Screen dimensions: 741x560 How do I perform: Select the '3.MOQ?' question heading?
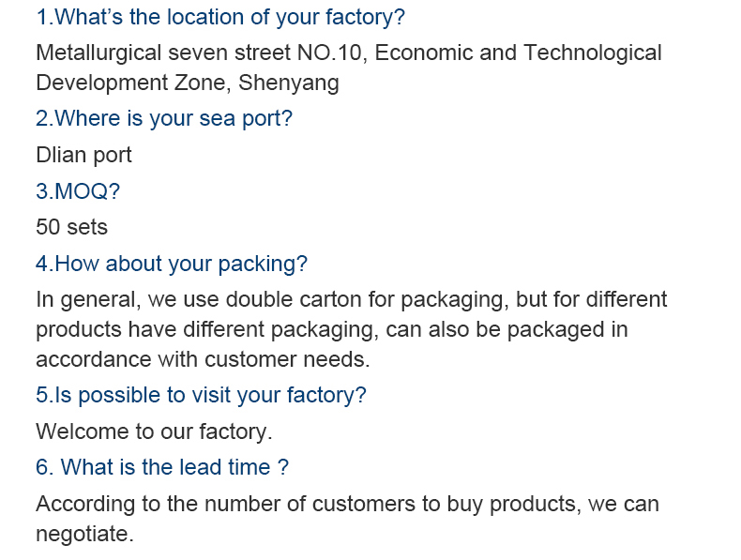pyautogui.click(x=78, y=191)
